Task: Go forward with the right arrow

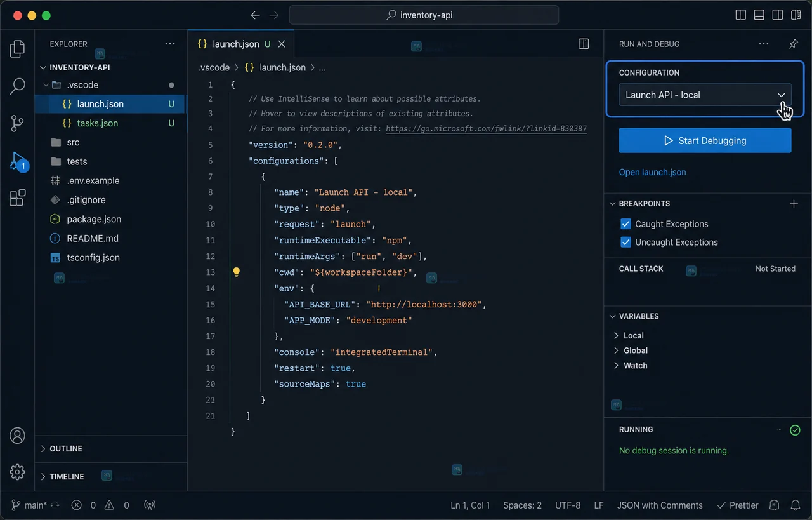Action: click(274, 15)
